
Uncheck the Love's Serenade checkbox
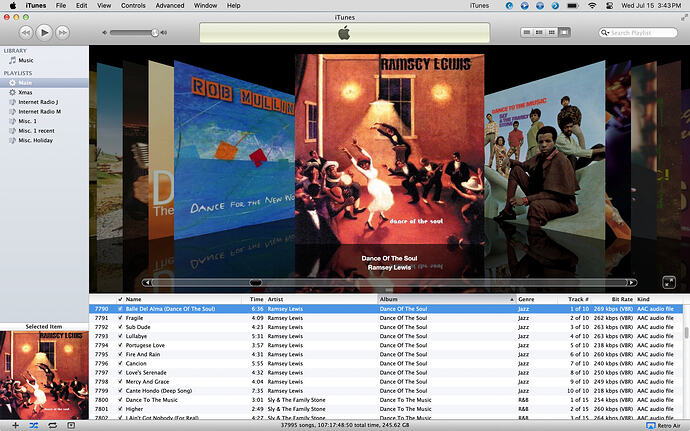click(120, 372)
